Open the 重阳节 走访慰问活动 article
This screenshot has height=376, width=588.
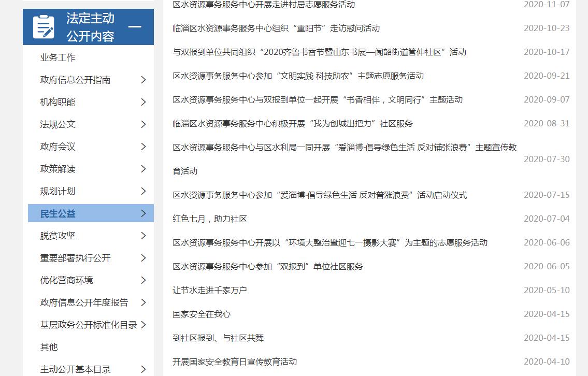pos(276,28)
